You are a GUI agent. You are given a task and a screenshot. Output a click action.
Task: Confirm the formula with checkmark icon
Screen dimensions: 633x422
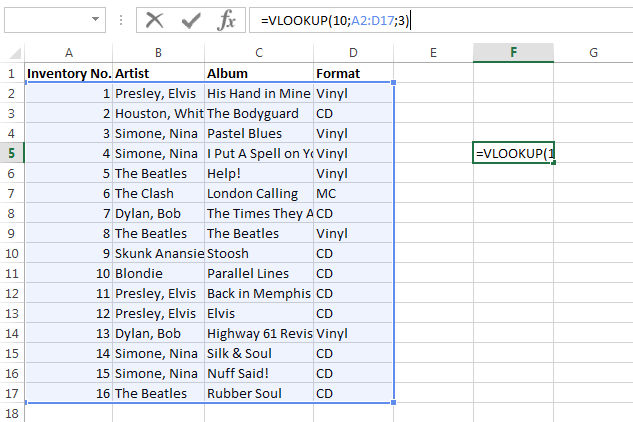coord(191,20)
